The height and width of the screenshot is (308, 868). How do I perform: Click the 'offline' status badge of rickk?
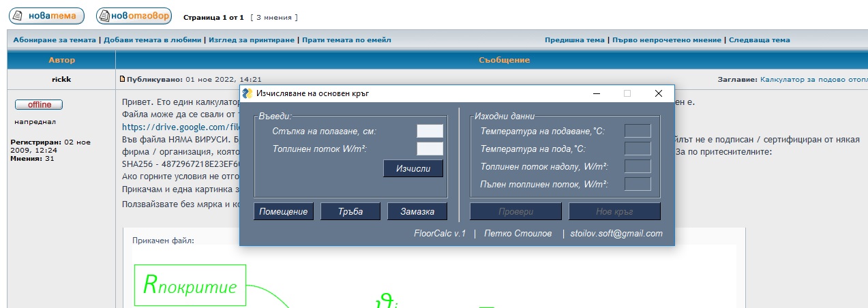pyautogui.click(x=38, y=105)
